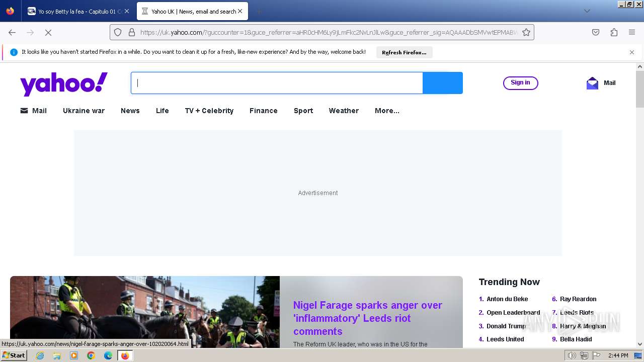
Task: Open the Life section
Action: click(x=163, y=111)
